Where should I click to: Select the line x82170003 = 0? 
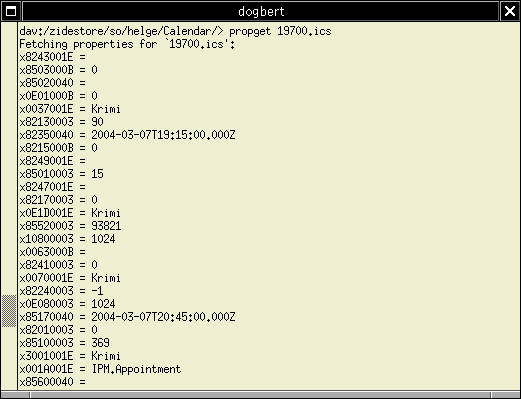point(58,200)
